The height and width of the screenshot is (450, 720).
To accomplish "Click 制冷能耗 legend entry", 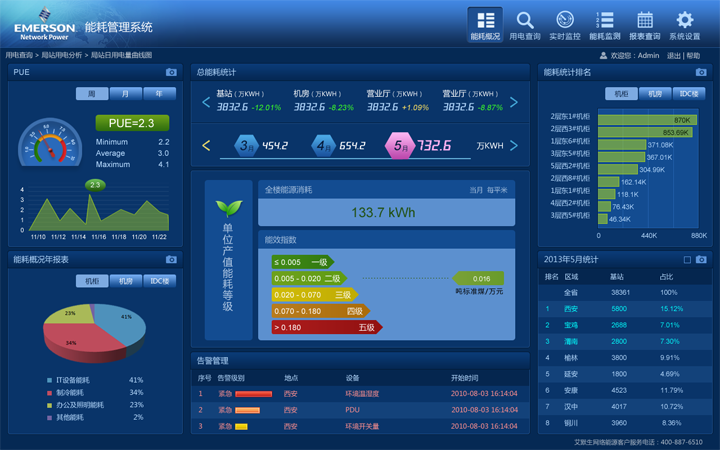I will [x=66, y=393].
